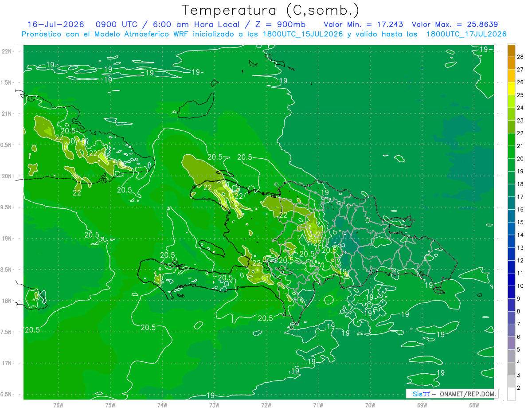This screenshot has width=532, height=411.
Task: Click the '69W' longitude axis label
Action: tap(422, 405)
